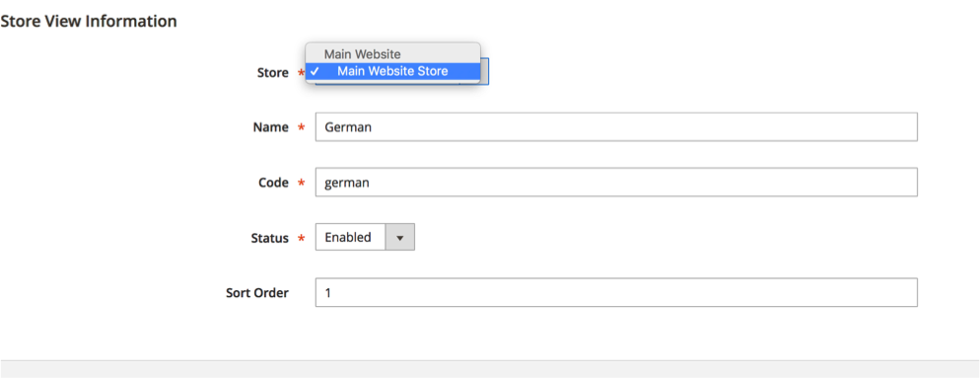Screen dimensions: 980x378
Task: Click the Store select edge behind popup
Action: click(x=485, y=71)
